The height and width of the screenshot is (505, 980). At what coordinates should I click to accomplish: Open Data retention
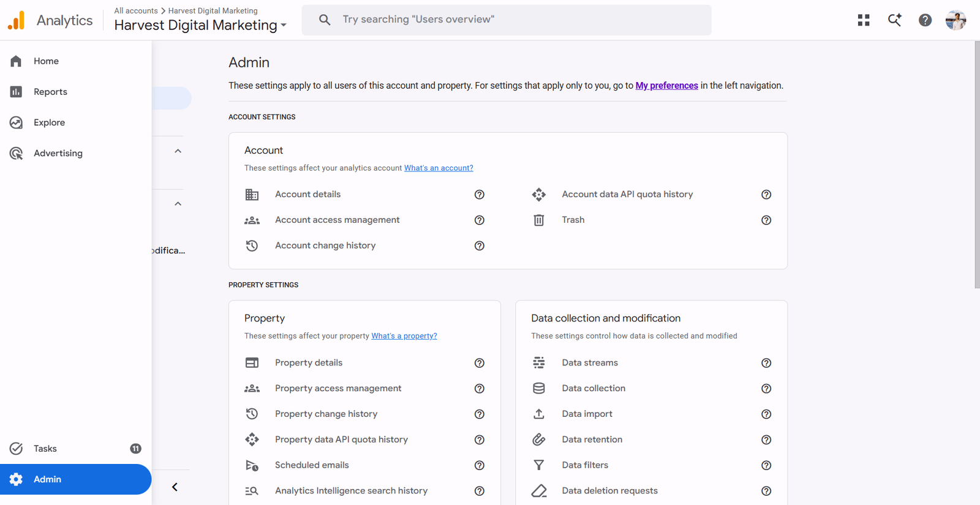click(592, 440)
